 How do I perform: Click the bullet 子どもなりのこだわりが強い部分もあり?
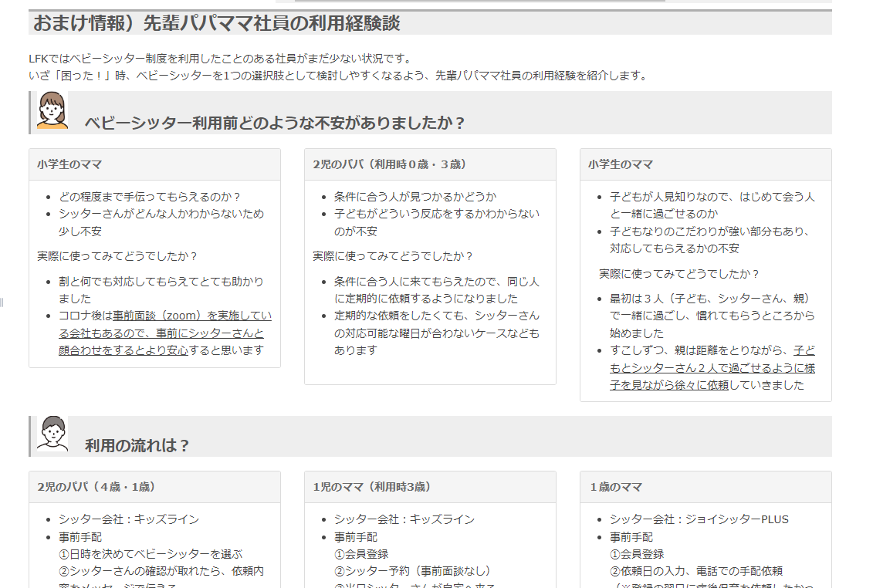coord(710,240)
